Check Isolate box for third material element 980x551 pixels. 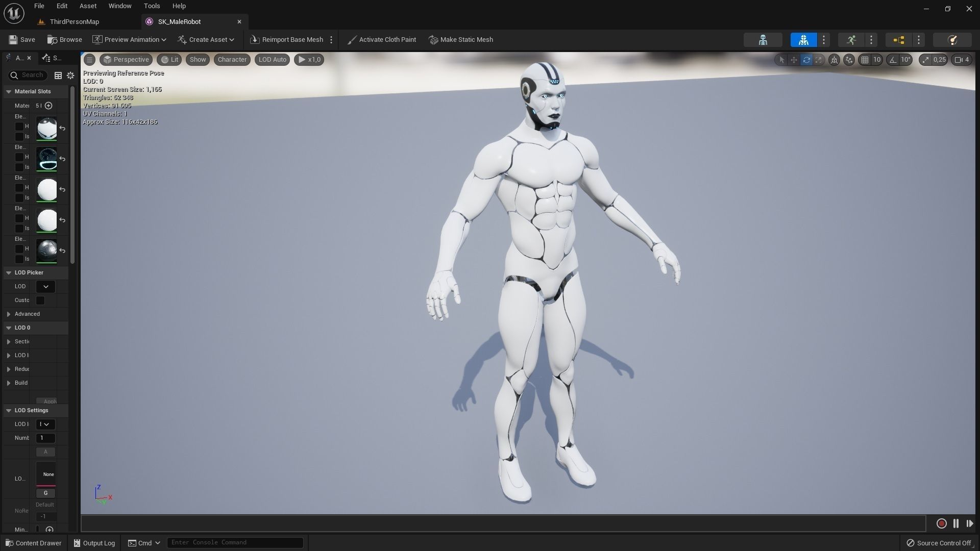tap(19, 197)
